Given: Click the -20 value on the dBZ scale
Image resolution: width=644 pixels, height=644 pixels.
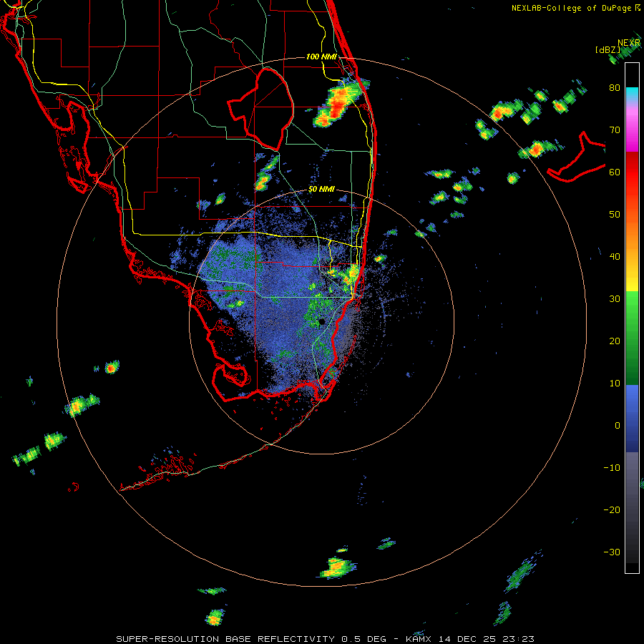Looking at the screenshot, I should pos(612,510).
